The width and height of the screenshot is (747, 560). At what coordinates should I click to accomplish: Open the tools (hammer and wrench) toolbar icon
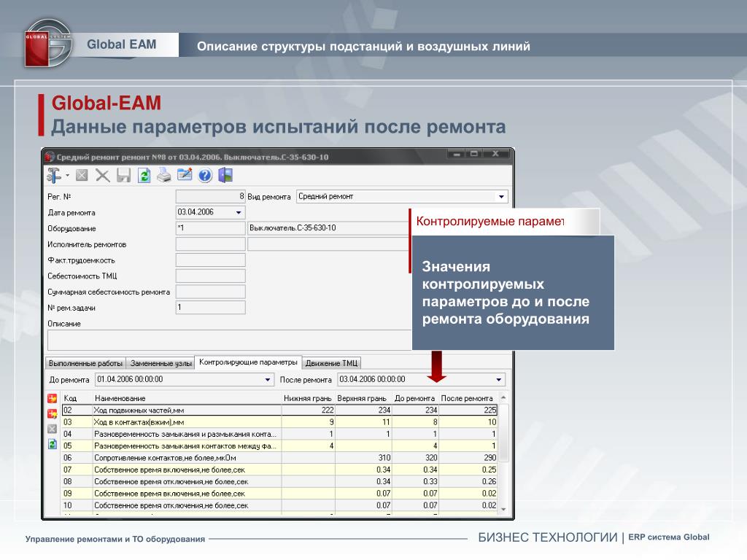54,176
